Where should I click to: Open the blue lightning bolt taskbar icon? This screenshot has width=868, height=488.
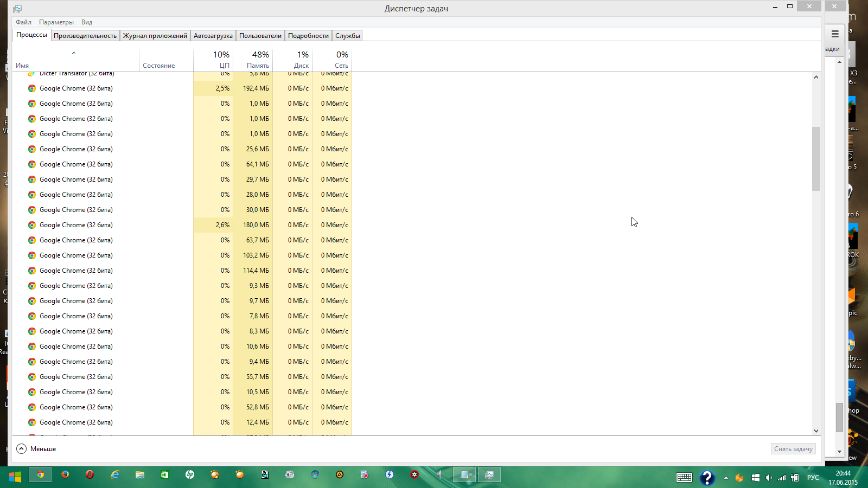coord(390,474)
